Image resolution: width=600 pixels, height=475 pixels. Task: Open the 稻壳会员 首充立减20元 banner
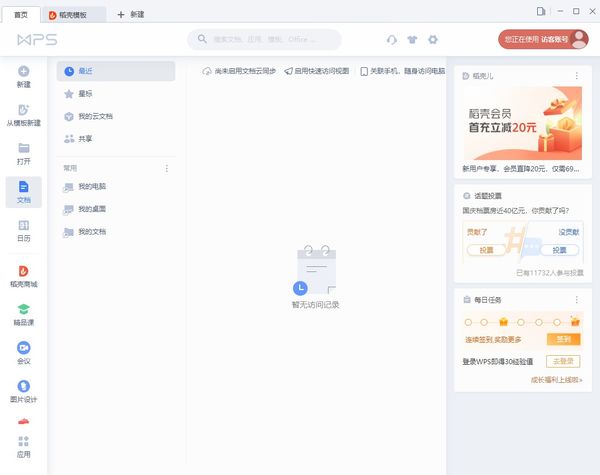click(523, 123)
